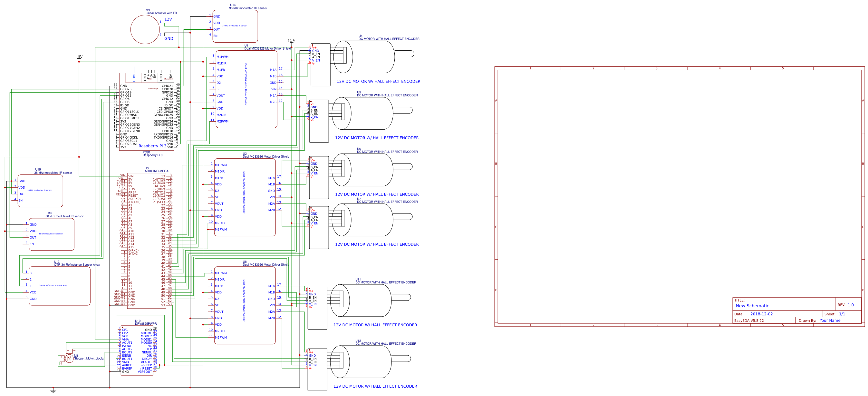Click the 12_V power net label
The image size is (868, 396).
click(x=292, y=41)
